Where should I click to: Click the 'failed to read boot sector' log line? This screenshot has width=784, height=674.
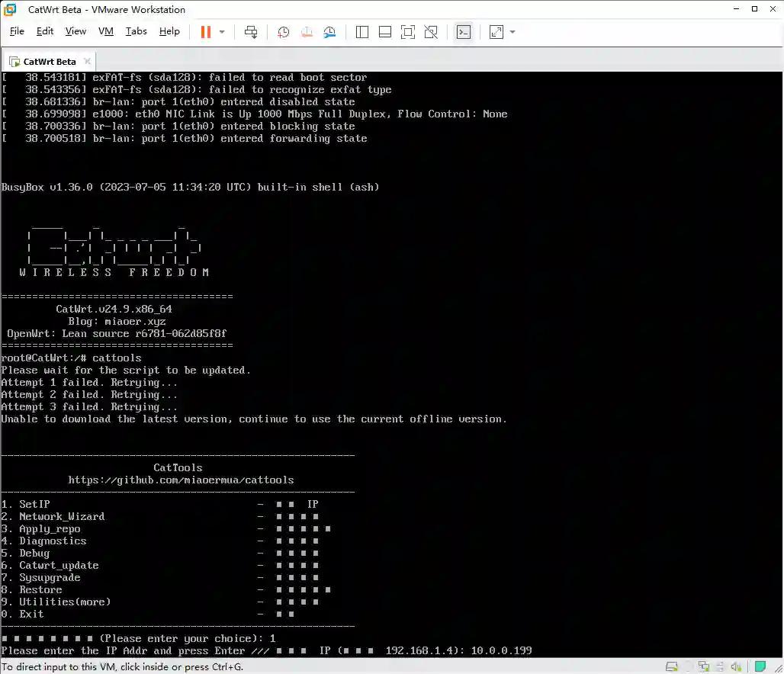coord(184,78)
